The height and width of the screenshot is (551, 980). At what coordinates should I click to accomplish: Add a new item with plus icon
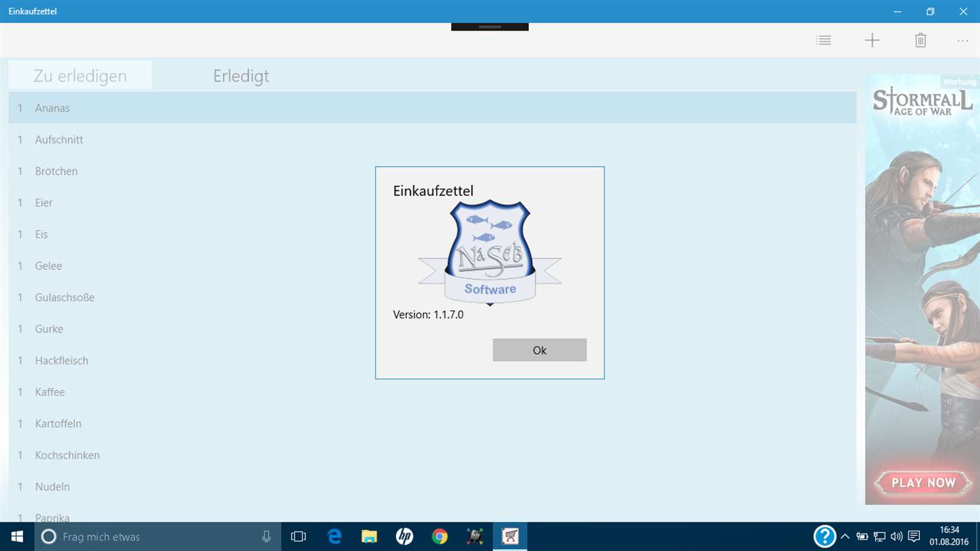click(x=872, y=41)
